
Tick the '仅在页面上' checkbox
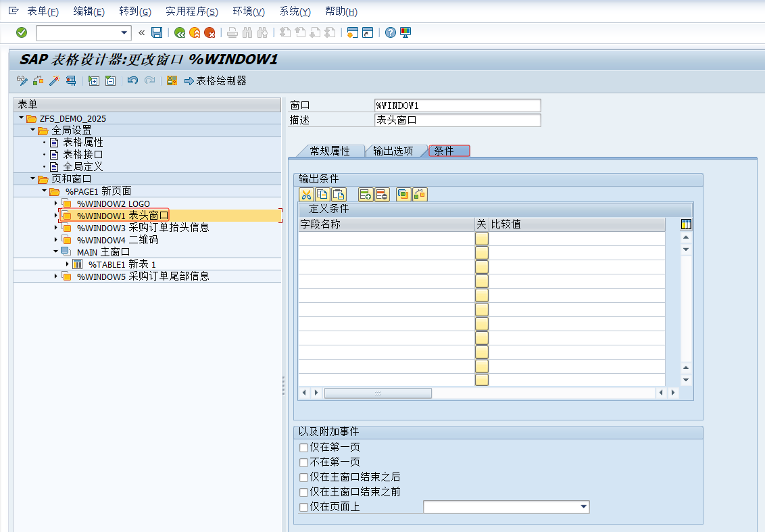tap(303, 507)
